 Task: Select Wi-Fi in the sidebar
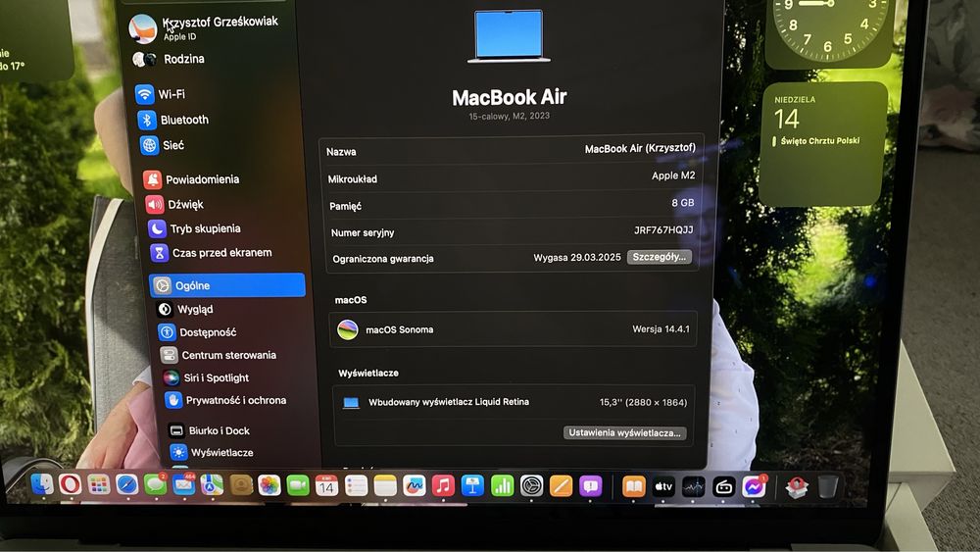click(161, 94)
